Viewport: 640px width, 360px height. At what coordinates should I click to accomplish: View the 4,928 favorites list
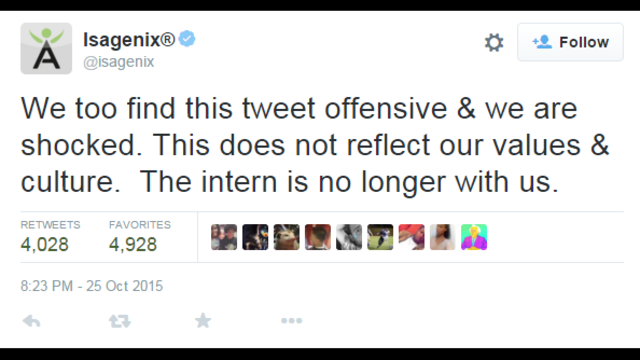tap(140, 237)
